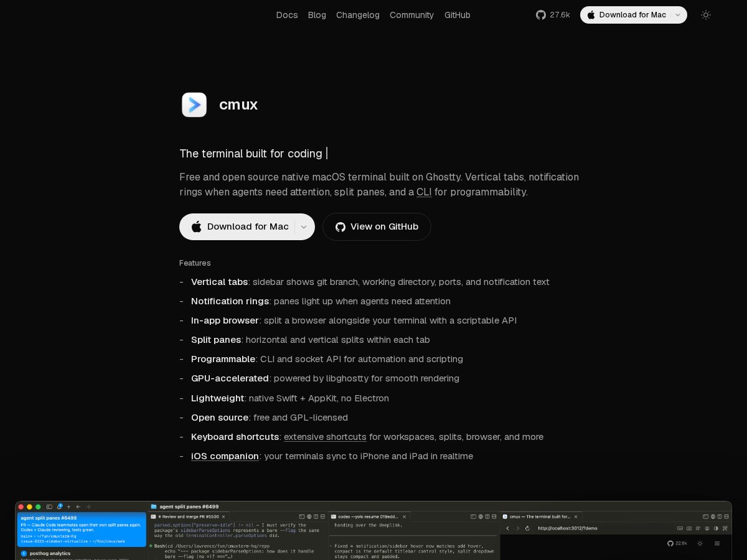This screenshot has height=560, width=747.
Task: Toggle sidebar icon in demo window titlebar
Action: tap(49, 506)
